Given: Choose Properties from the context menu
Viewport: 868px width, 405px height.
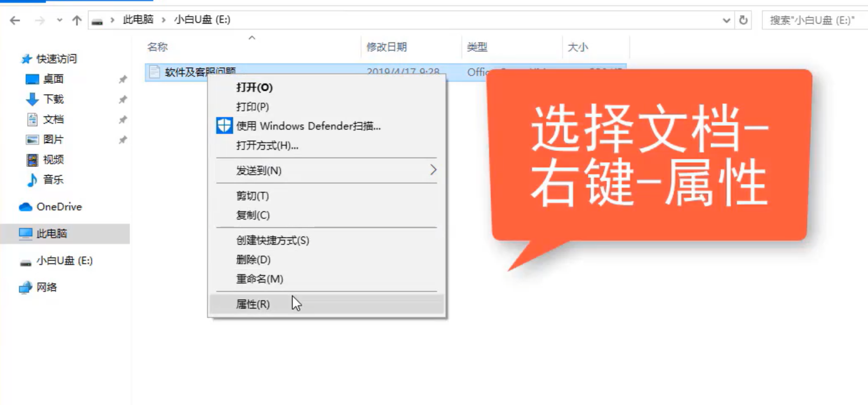Looking at the screenshot, I should pos(253,304).
